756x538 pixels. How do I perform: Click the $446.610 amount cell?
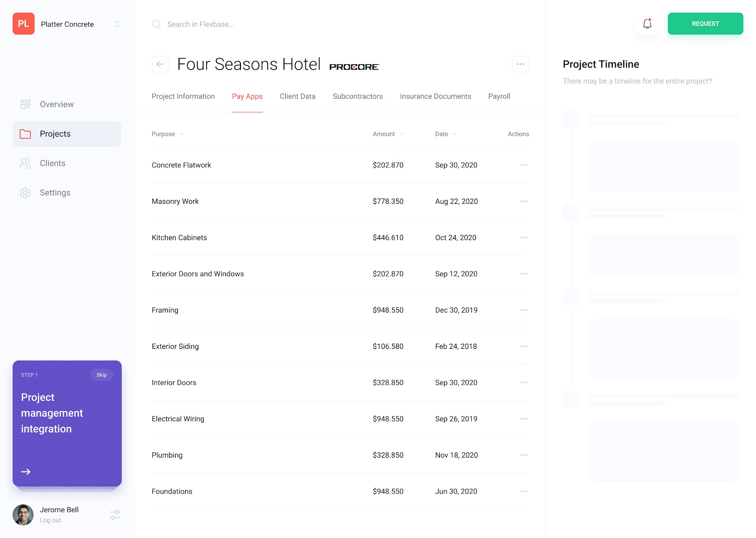(388, 238)
